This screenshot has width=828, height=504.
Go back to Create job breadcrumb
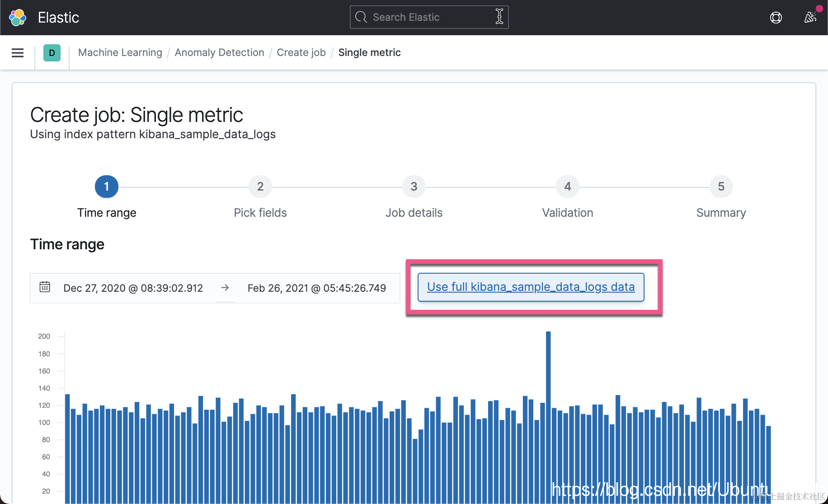(x=301, y=53)
